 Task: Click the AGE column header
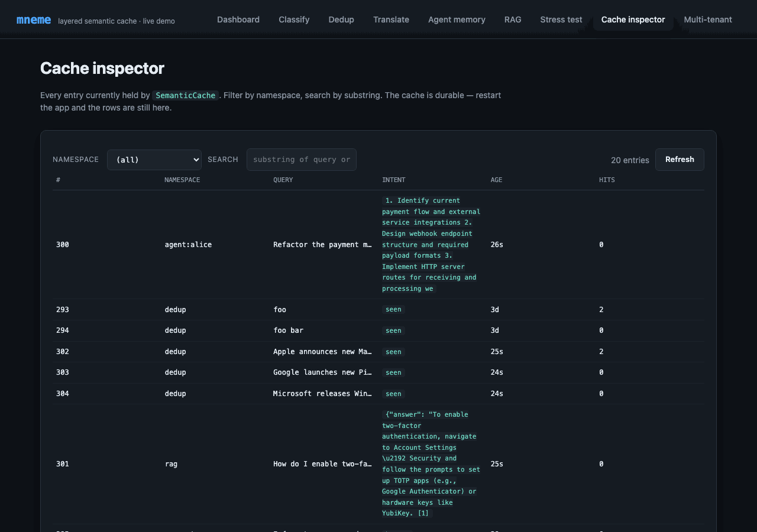[496, 180]
